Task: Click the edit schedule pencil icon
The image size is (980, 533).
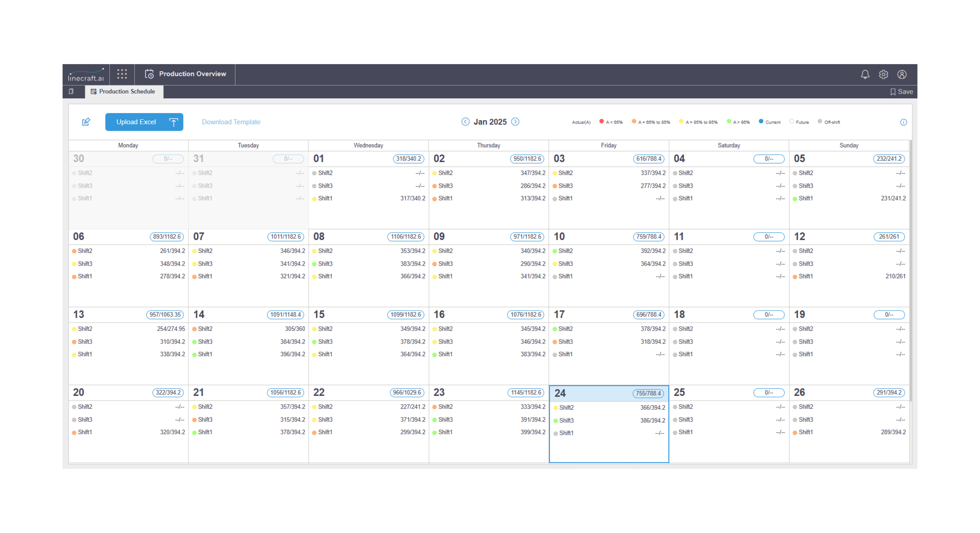Action: pyautogui.click(x=86, y=122)
